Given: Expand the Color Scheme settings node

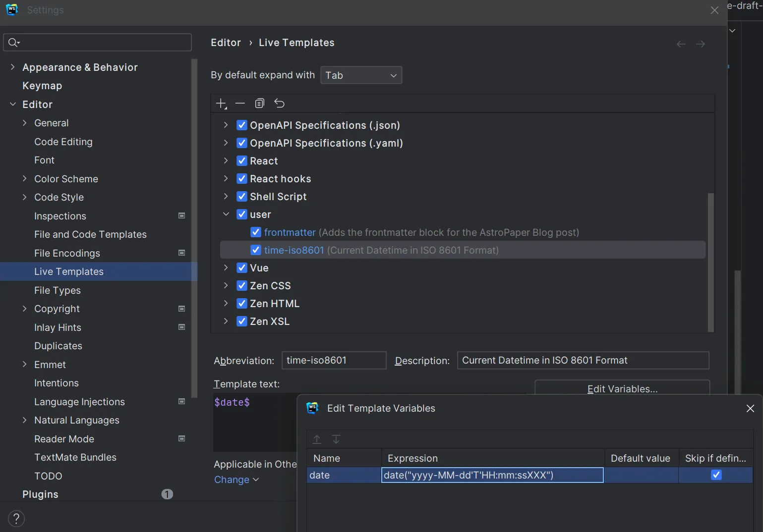Looking at the screenshot, I should [24, 179].
